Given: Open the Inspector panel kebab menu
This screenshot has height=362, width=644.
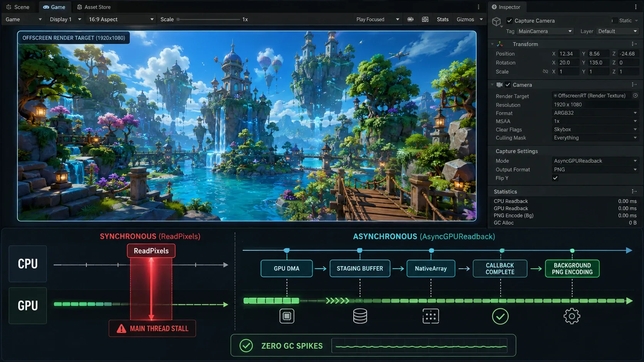Looking at the screenshot, I should [636, 7].
